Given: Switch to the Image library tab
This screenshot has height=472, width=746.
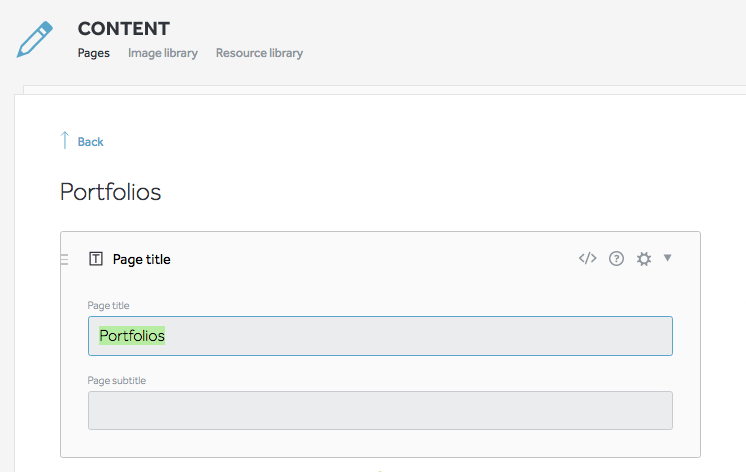Looking at the screenshot, I should click(163, 53).
